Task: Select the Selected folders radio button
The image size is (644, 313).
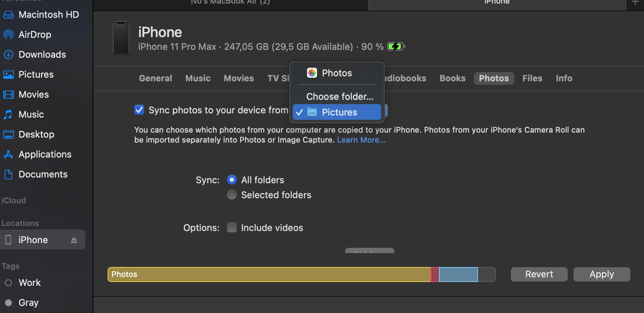Action: click(x=232, y=195)
